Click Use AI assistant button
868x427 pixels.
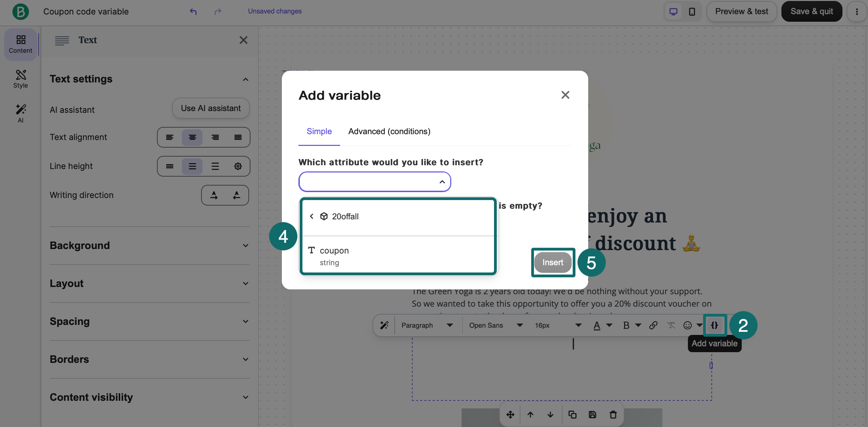pos(211,108)
